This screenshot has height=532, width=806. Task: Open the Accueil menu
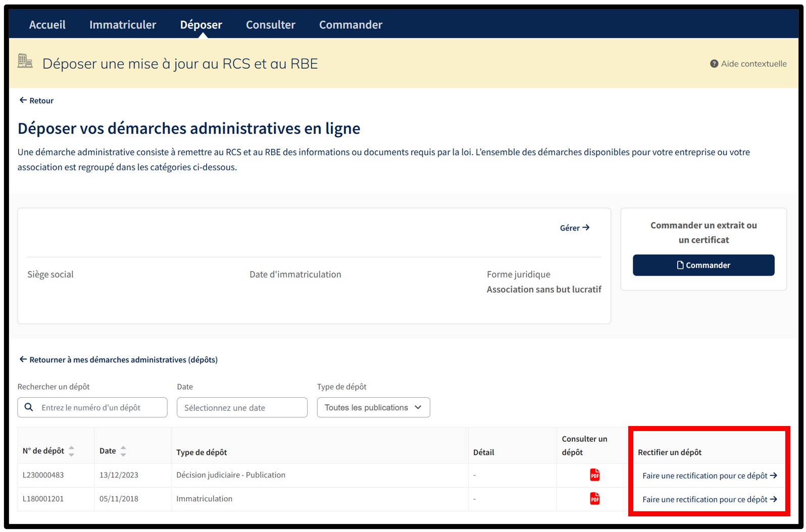(x=47, y=25)
